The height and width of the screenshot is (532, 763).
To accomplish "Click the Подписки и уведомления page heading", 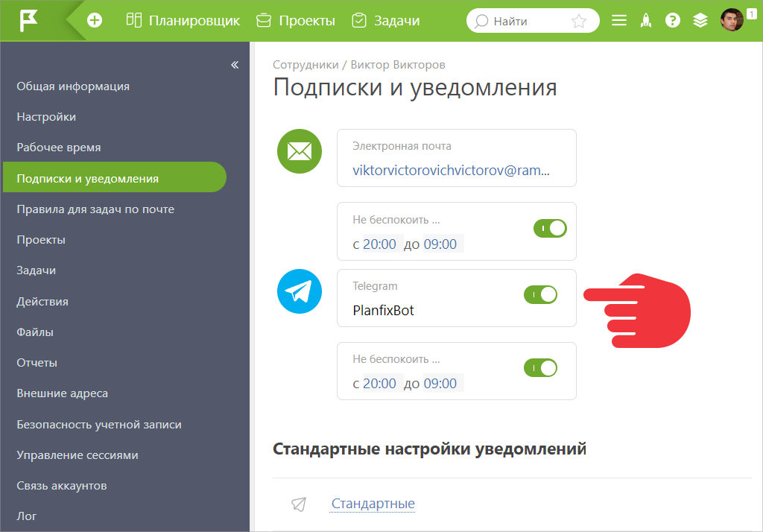I will [415, 88].
